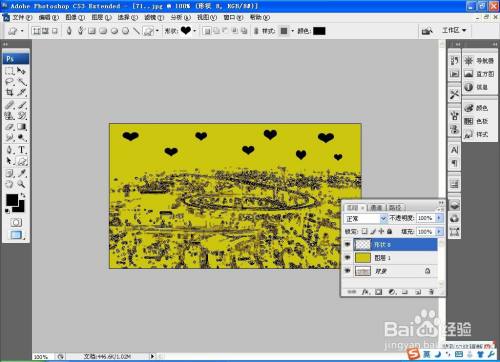
Task: Switch to the 路径 paths tab
Action: tap(395, 208)
